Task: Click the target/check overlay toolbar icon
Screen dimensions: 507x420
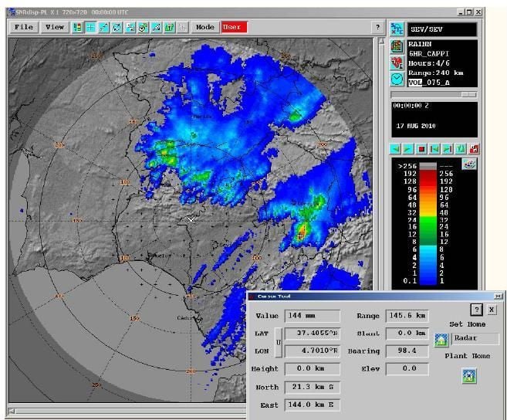Action: 144,28
